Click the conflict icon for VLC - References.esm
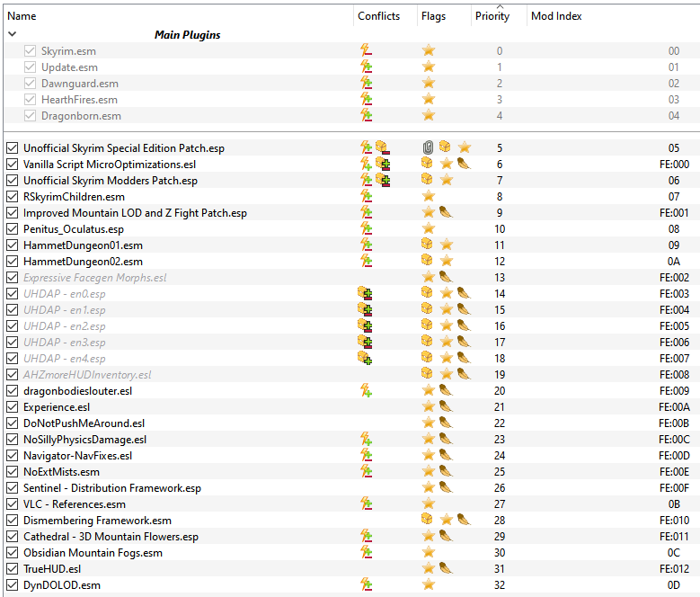Image resolution: width=700 pixels, height=597 pixels. 366,503
